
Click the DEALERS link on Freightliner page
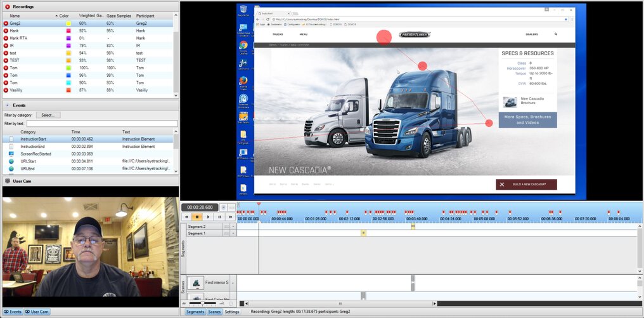tap(531, 34)
